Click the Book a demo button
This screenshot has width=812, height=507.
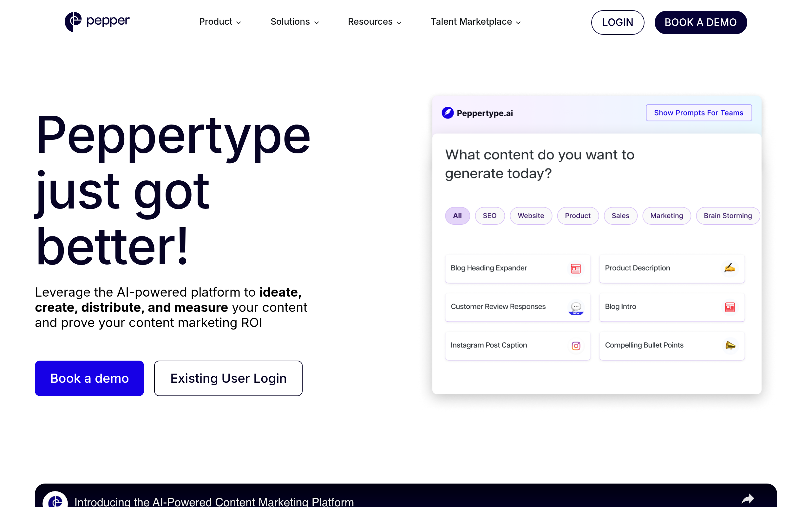tap(89, 378)
